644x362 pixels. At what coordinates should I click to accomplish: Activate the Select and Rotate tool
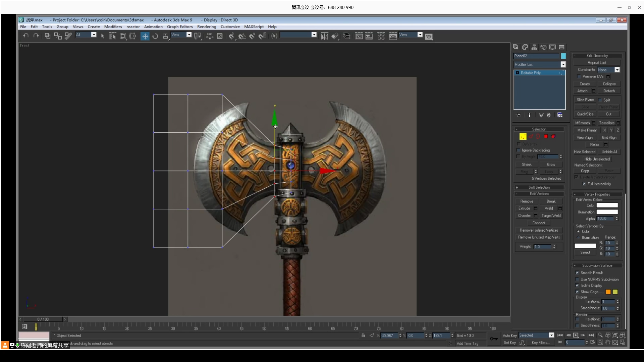coord(155,36)
